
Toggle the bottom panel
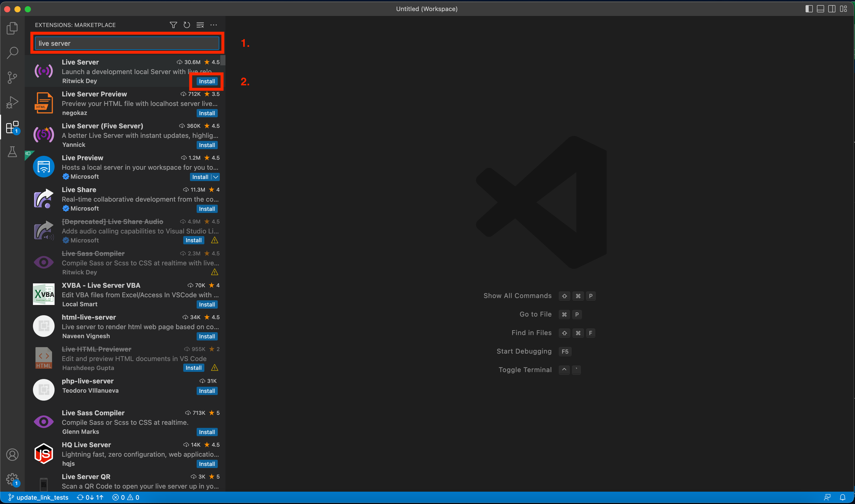tap(820, 9)
